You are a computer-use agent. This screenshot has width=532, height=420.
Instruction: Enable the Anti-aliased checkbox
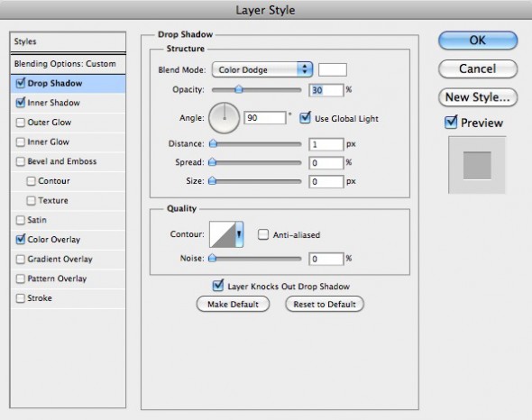(x=263, y=234)
